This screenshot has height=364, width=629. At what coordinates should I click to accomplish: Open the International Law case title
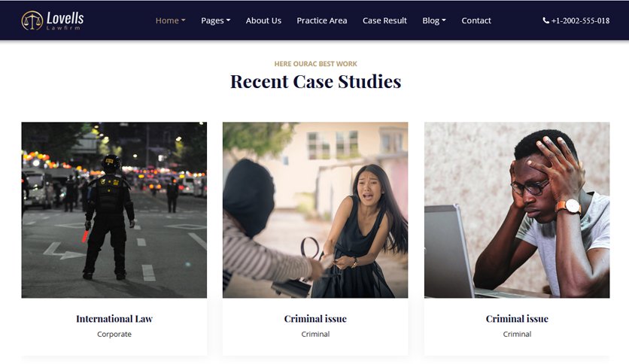click(x=114, y=319)
